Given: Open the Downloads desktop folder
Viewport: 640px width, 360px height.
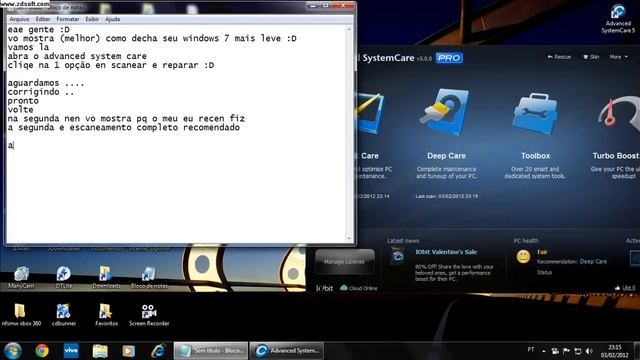Looking at the screenshot, I should [x=106, y=277].
